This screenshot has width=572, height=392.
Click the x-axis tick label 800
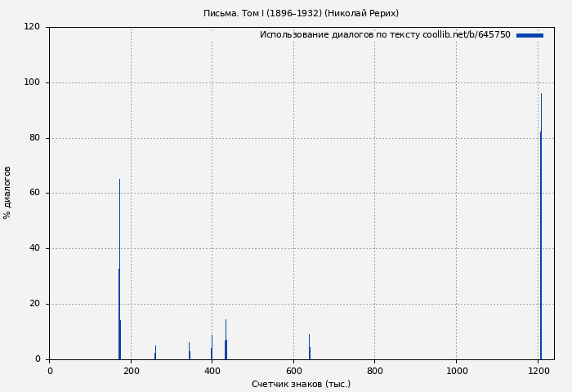374,371
